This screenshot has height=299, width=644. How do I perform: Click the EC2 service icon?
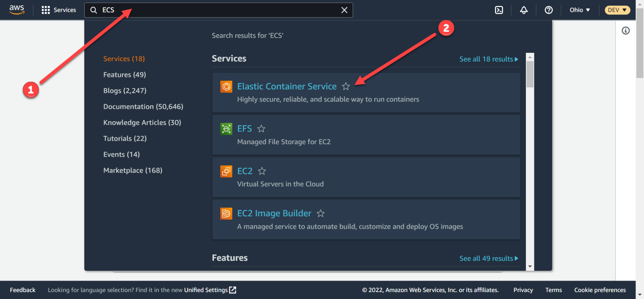(x=226, y=171)
